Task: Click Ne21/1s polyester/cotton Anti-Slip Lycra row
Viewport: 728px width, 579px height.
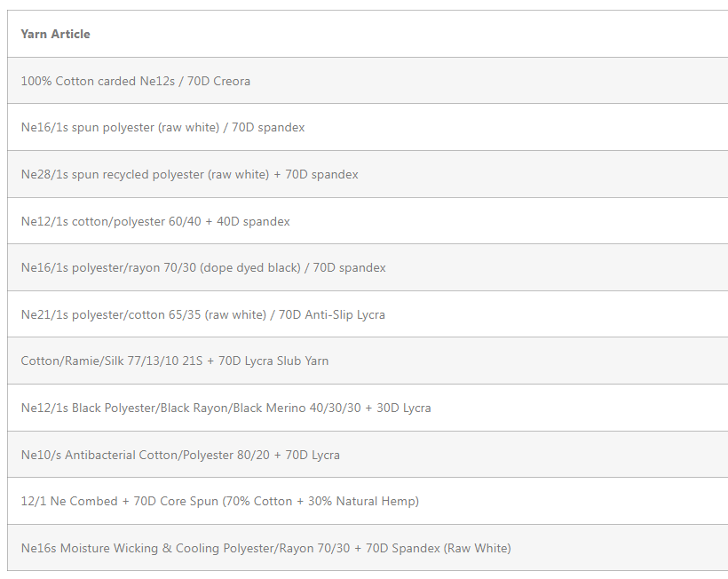Action: pos(368,314)
